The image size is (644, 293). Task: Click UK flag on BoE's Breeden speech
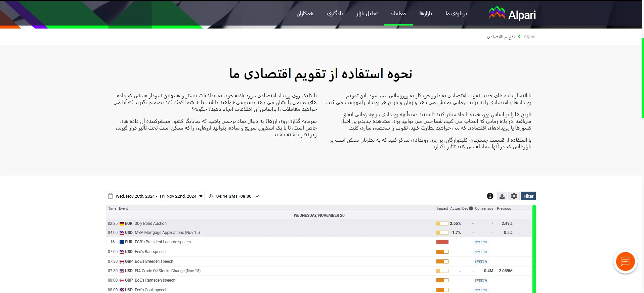[122, 261]
